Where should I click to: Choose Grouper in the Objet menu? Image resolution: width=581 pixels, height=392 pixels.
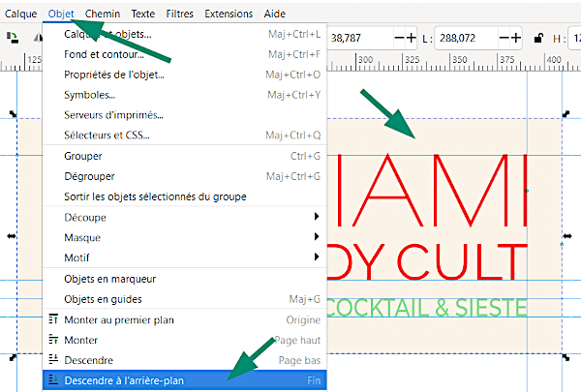click(185, 156)
